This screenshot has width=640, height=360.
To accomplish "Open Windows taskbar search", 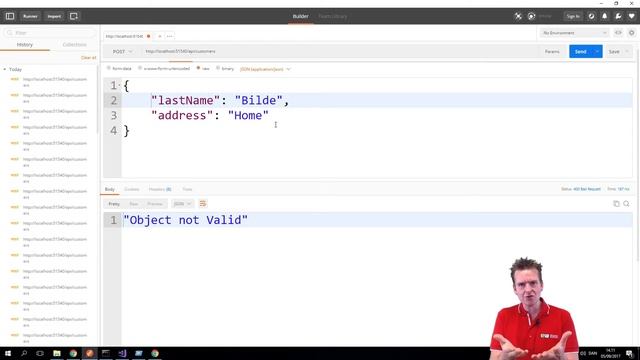I will click(24, 353).
